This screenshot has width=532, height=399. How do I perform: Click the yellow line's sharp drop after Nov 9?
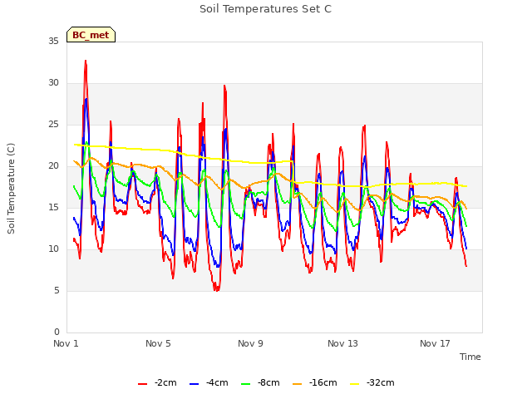[x=293, y=172]
